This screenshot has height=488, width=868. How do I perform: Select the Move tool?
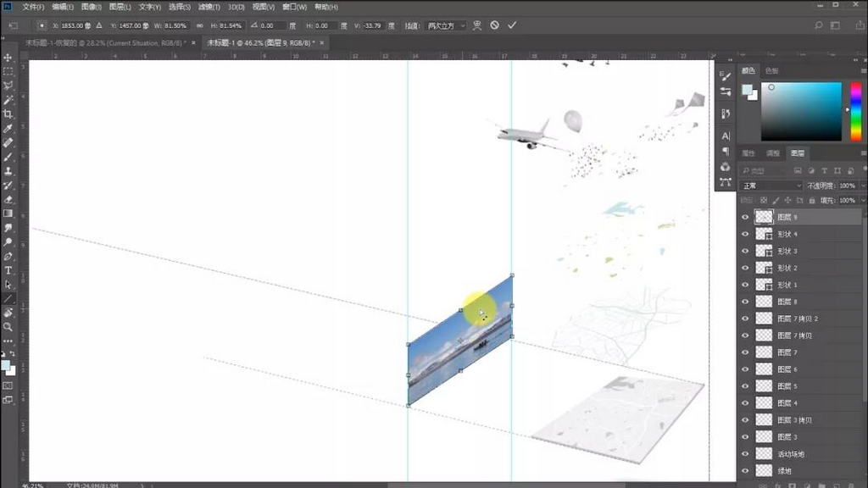point(8,58)
